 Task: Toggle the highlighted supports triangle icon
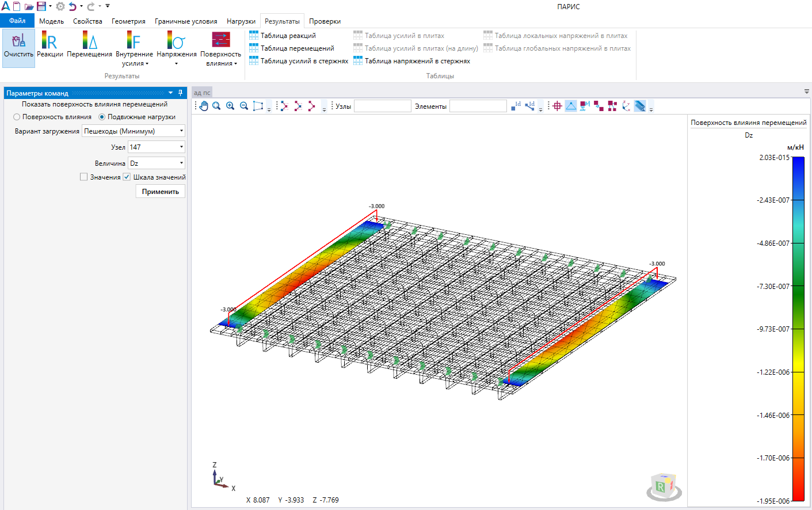tap(571, 106)
